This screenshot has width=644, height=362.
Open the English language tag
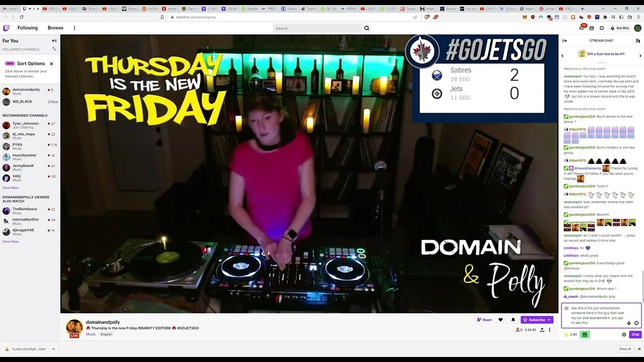(106, 334)
